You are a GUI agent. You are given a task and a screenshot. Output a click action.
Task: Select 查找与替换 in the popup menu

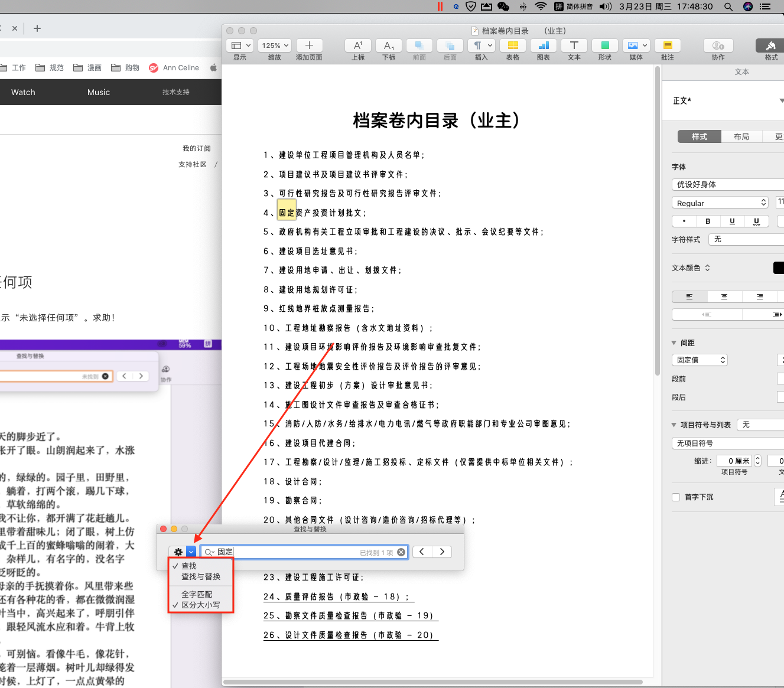coord(201,576)
